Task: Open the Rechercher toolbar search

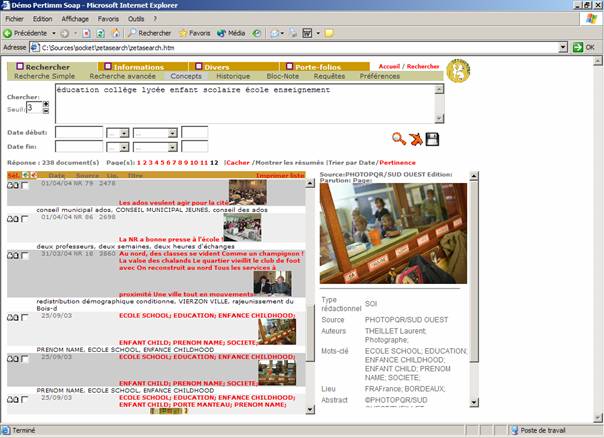Action: [149, 34]
